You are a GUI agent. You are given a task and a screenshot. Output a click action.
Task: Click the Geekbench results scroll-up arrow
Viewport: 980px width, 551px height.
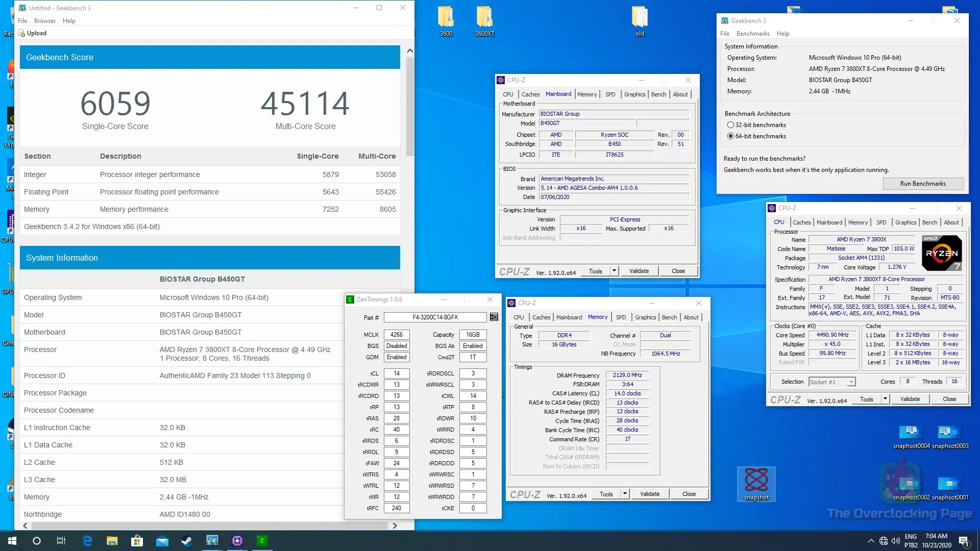pos(410,51)
